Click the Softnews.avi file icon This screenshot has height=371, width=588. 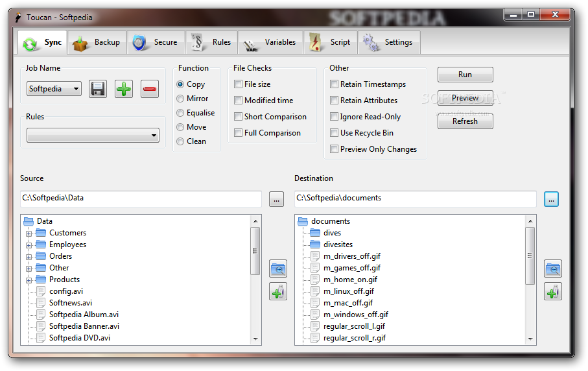[41, 303]
